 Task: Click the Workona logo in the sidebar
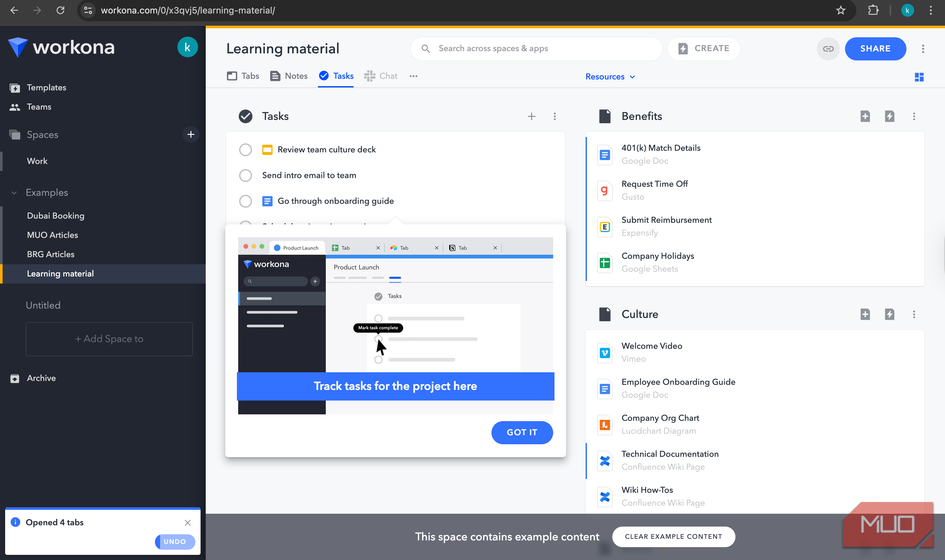click(x=61, y=47)
